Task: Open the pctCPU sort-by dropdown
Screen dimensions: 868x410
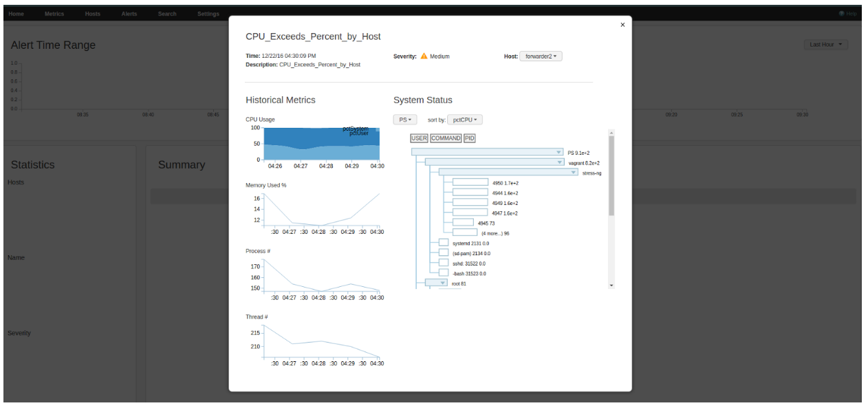Action: tap(465, 120)
